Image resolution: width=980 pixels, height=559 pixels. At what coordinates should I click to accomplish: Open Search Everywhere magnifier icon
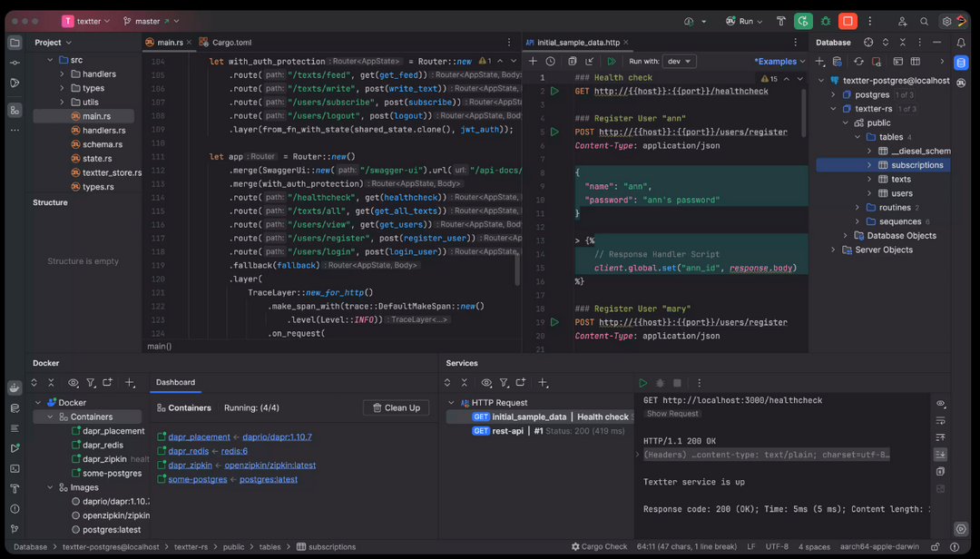tap(925, 21)
